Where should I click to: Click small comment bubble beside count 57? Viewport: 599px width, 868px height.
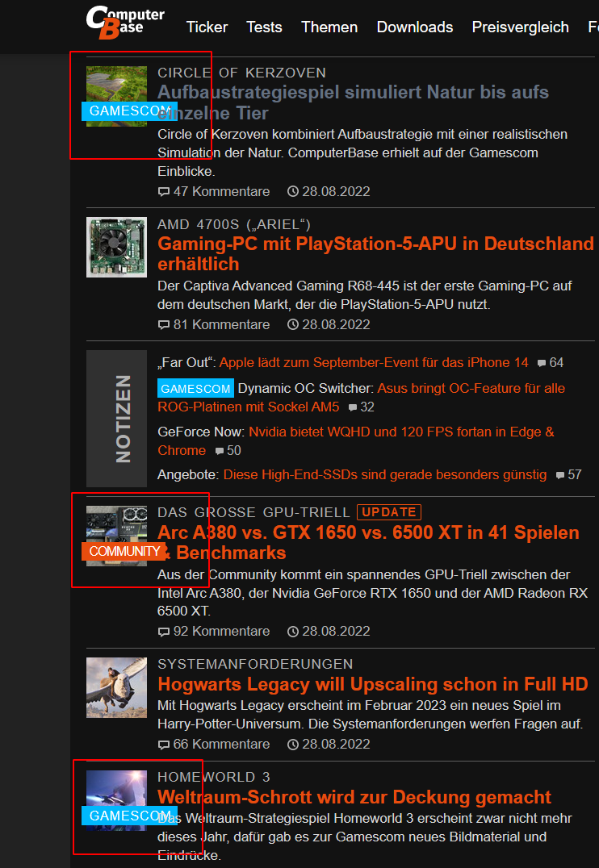[560, 475]
